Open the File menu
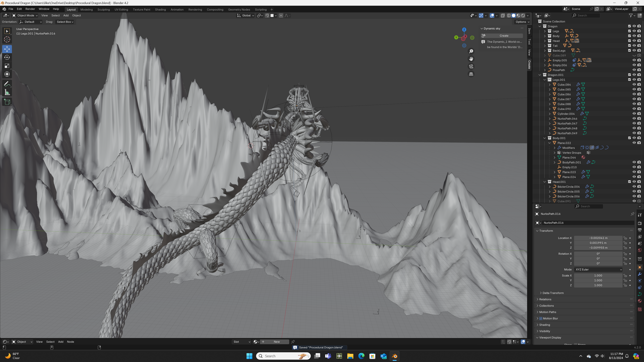The width and height of the screenshot is (644, 362). [x=11, y=9]
